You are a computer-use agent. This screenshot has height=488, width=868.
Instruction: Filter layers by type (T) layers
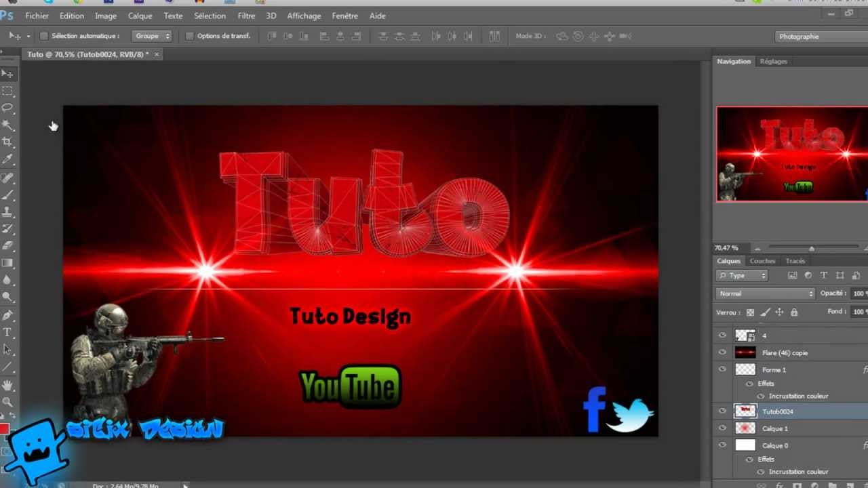click(824, 275)
